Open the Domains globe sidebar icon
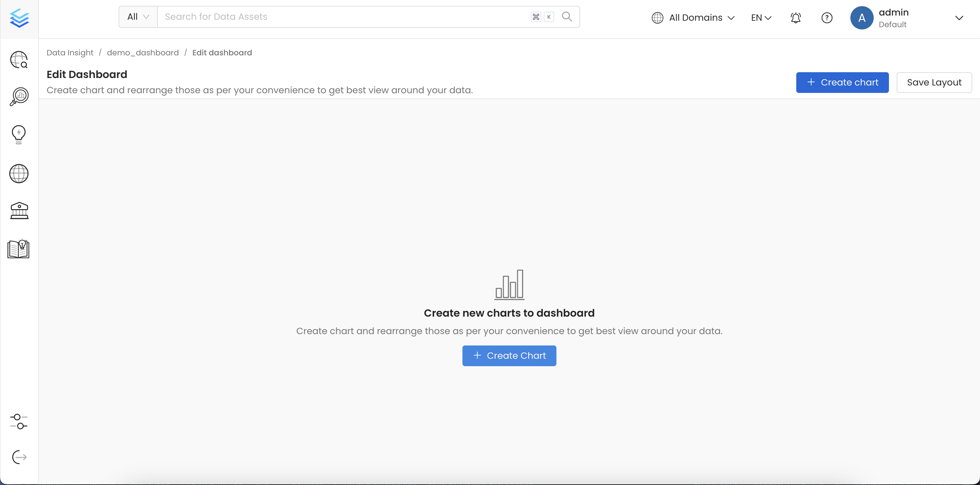The width and height of the screenshot is (980, 485). [19, 174]
